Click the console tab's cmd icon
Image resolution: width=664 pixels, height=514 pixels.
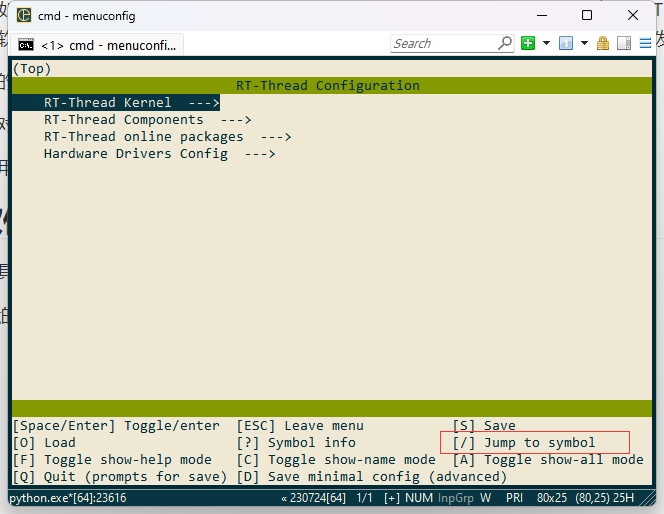(26, 45)
